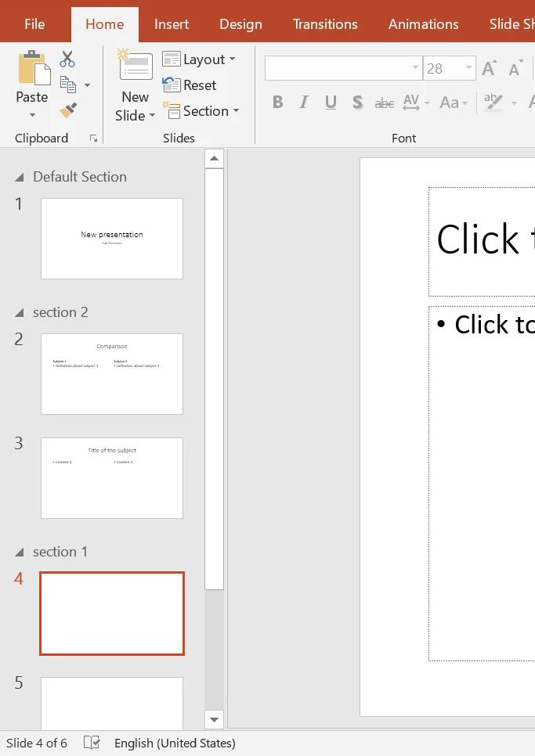This screenshot has height=756, width=535.
Task: Open the font name dropdown
Action: (x=415, y=67)
